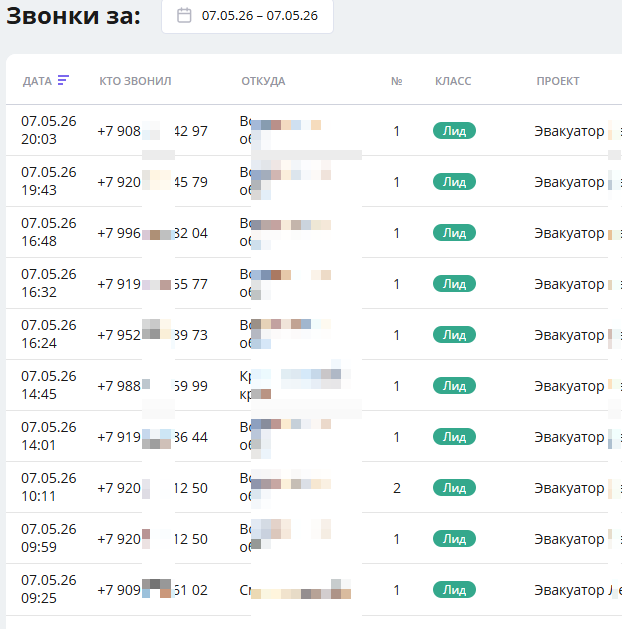Click the № column header
The image size is (622, 629).
(x=397, y=81)
